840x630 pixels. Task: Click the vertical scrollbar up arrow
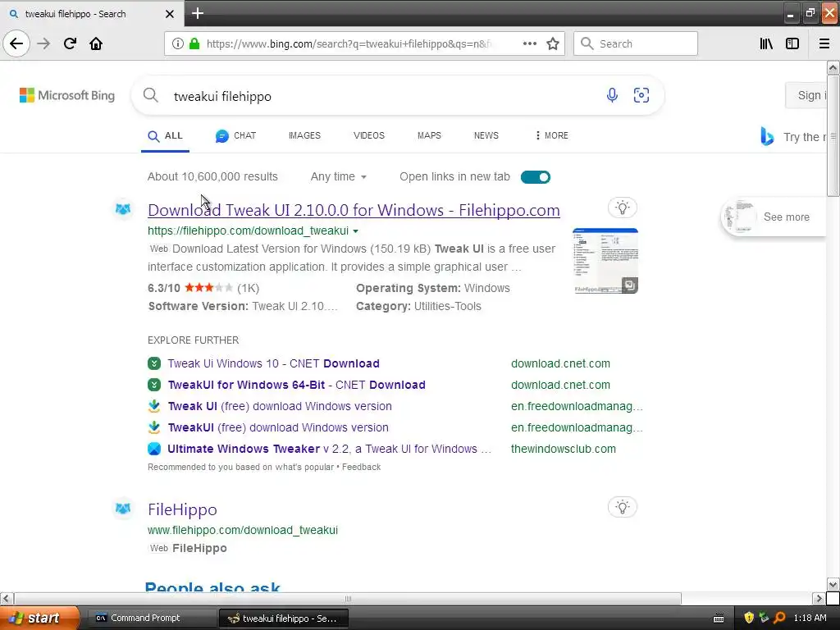tap(833, 67)
